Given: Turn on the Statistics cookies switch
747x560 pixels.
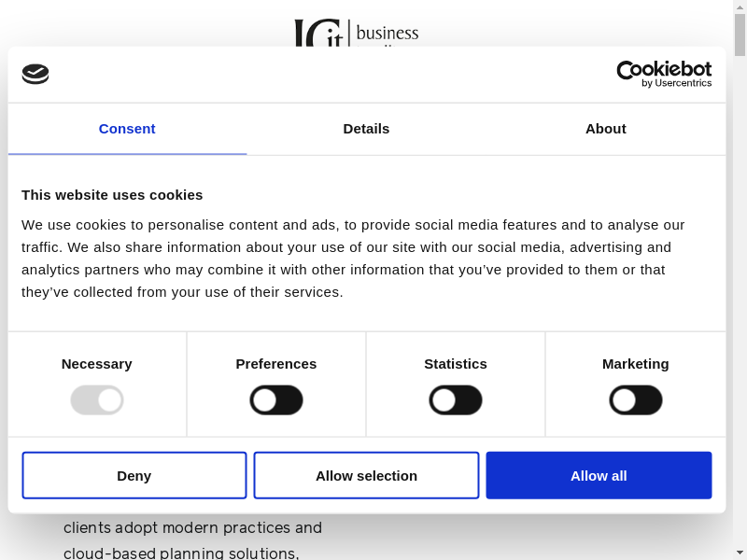Looking at the screenshot, I should (456, 400).
